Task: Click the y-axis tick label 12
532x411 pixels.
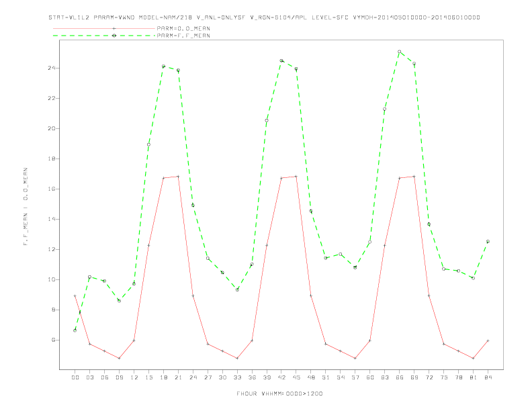Action: click(52, 249)
